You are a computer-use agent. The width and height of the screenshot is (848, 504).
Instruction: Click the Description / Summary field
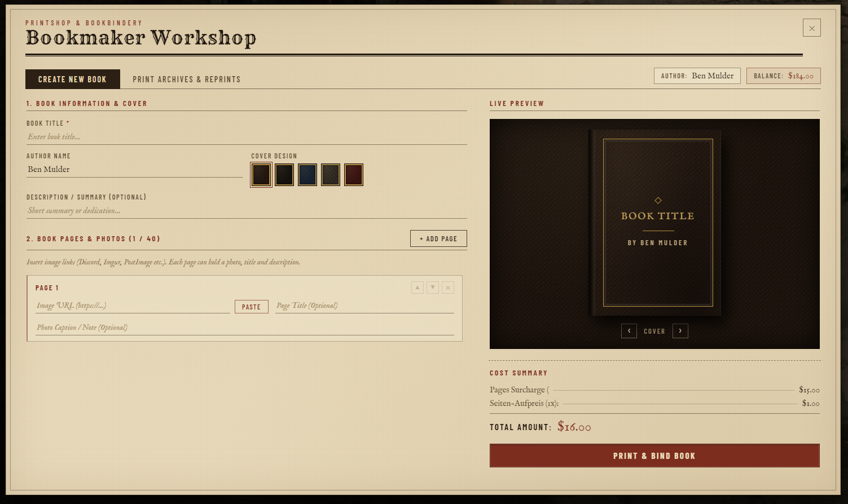(247, 211)
